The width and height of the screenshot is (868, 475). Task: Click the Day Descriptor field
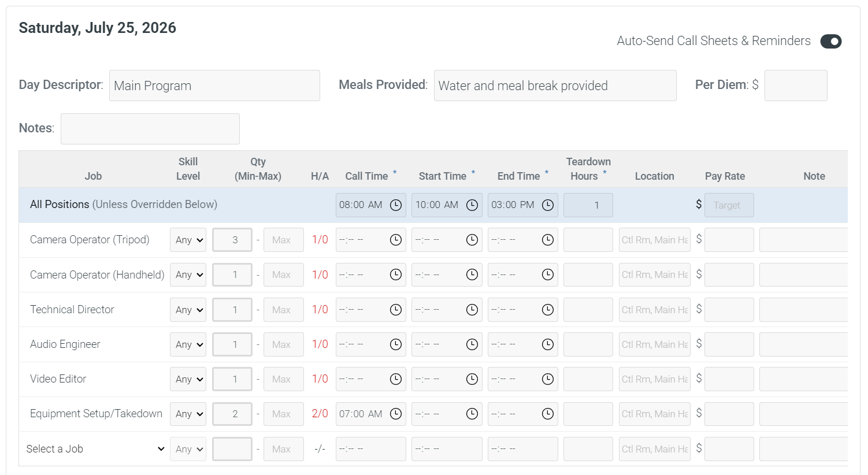tap(214, 86)
